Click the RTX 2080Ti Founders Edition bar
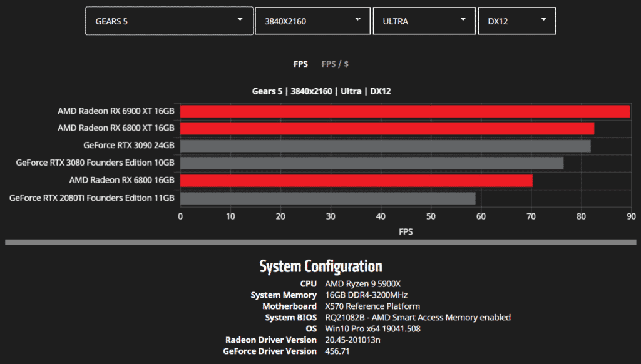 tap(327, 198)
